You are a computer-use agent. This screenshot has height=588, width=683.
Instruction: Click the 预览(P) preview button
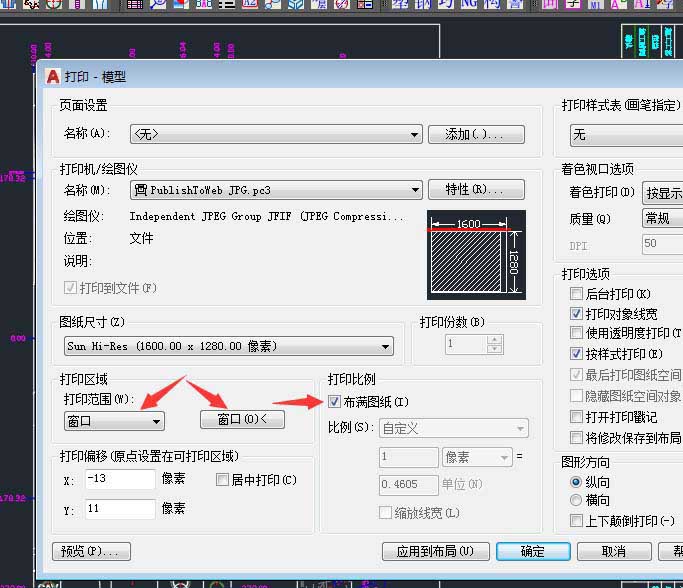pos(91,551)
